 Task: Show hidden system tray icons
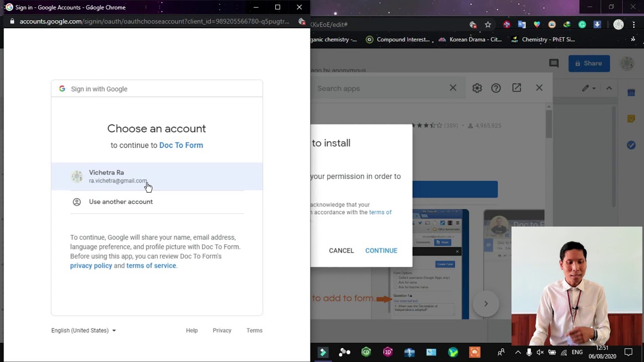(518, 352)
